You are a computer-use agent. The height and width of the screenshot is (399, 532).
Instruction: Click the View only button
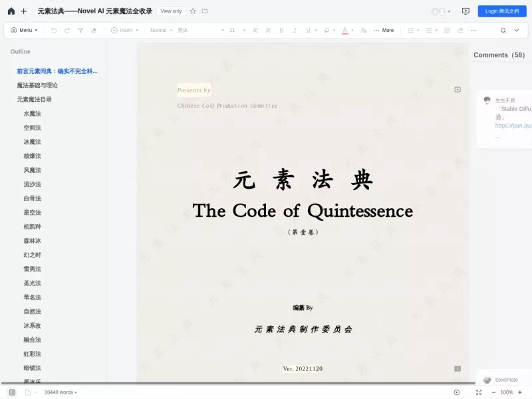pyautogui.click(x=171, y=11)
